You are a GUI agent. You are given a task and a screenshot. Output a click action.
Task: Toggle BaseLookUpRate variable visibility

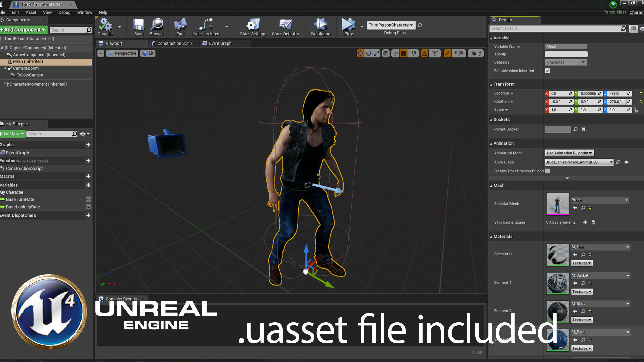pos(88,207)
